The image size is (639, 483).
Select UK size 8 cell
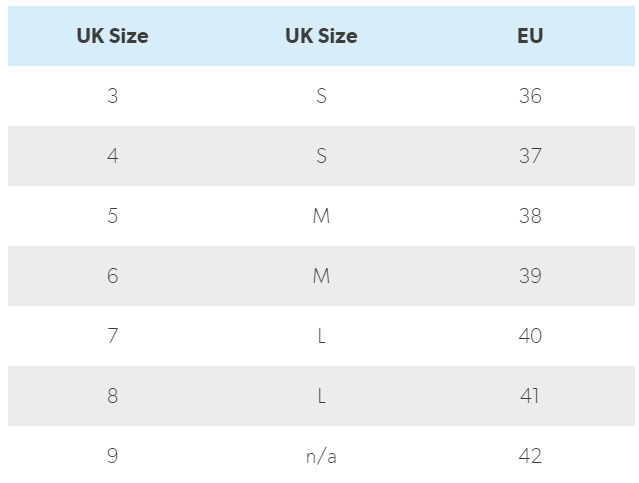point(112,396)
